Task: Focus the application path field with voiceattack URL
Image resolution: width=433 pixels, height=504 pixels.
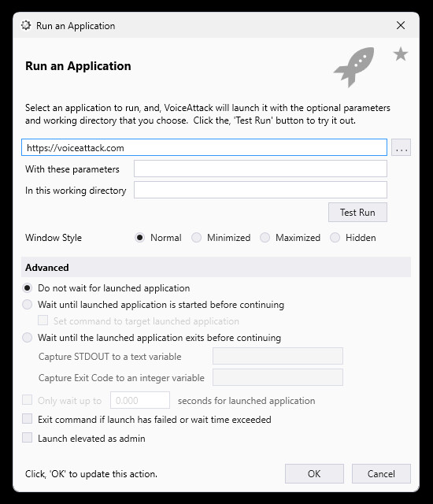Action: pyautogui.click(x=204, y=147)
